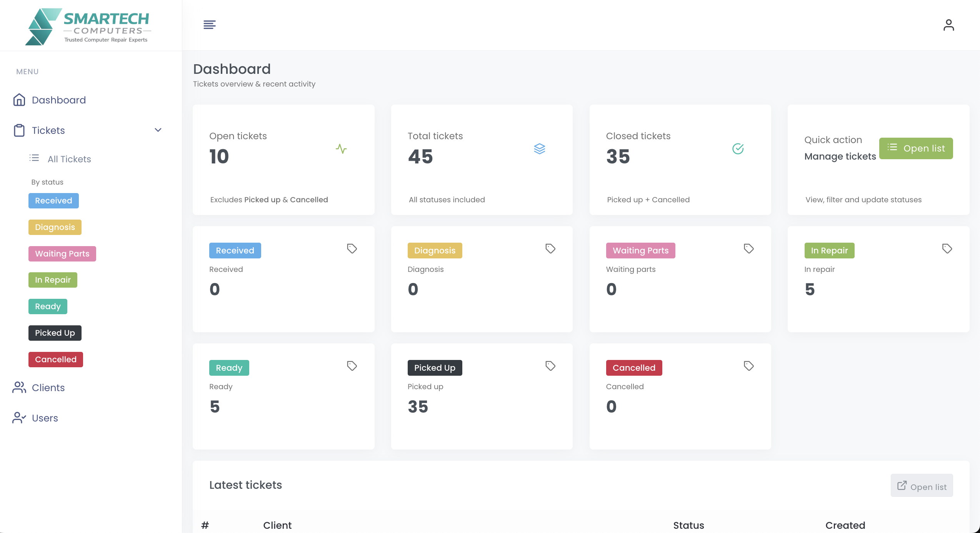
Task: Collapse the Tickets submenu chevron
Action: [x=158, y=130]
